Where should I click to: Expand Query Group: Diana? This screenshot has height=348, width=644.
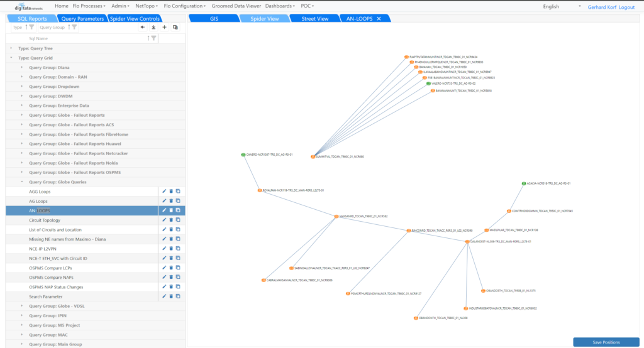point(22,67)
